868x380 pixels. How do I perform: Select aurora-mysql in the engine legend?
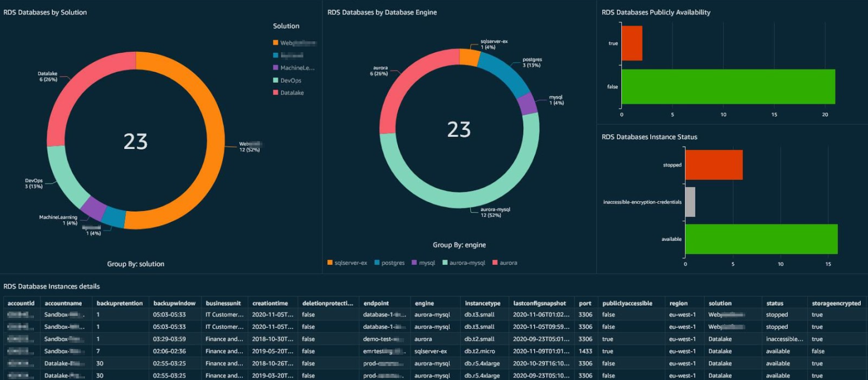[463, 263]
